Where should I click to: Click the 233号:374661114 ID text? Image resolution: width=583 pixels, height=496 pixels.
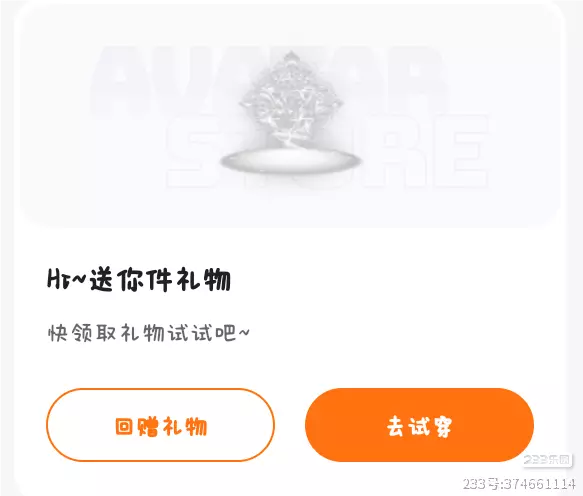click(x=519, y=484)
